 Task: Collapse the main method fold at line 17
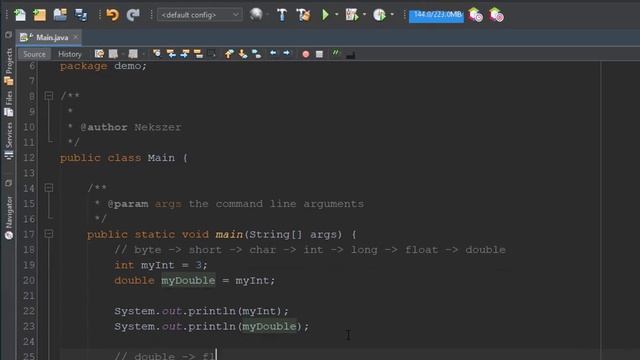[49, 234]
